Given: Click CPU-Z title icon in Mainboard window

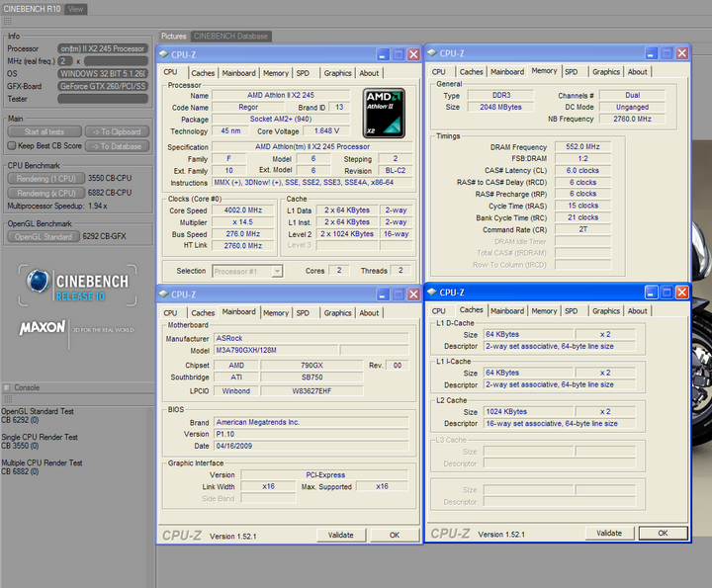Looking at the screenshot, I should (x=164, y=294).
